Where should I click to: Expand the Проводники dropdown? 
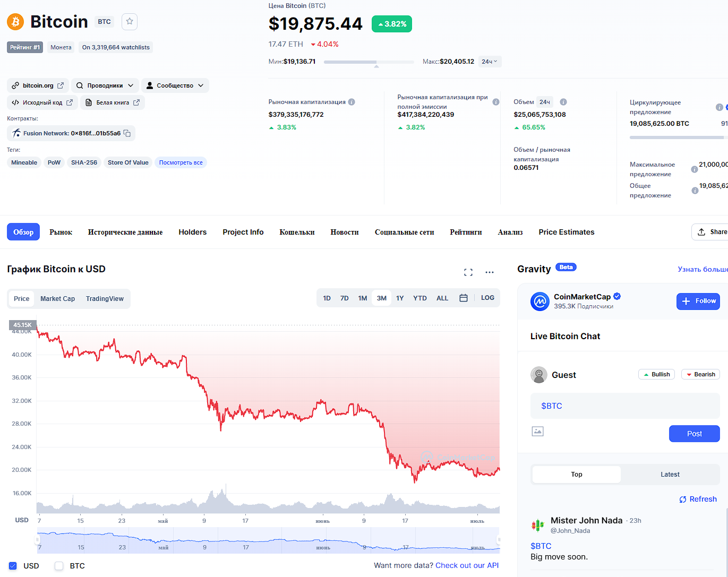point(105,85)
